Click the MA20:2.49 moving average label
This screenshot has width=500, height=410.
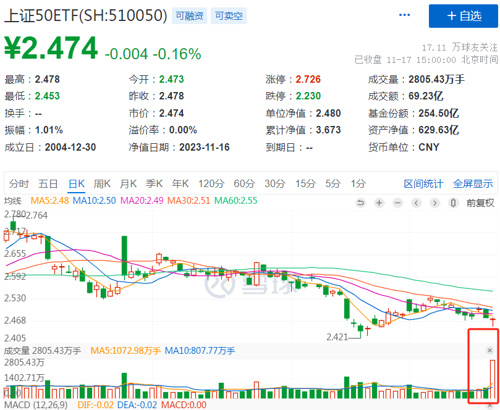pyautogui.click(x=142, y=201)
